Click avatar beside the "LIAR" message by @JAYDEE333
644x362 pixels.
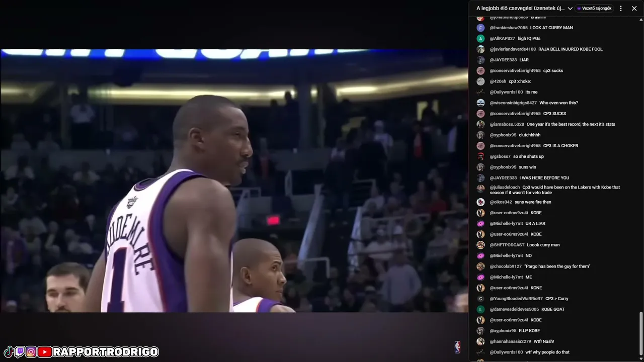click(480, 60)
